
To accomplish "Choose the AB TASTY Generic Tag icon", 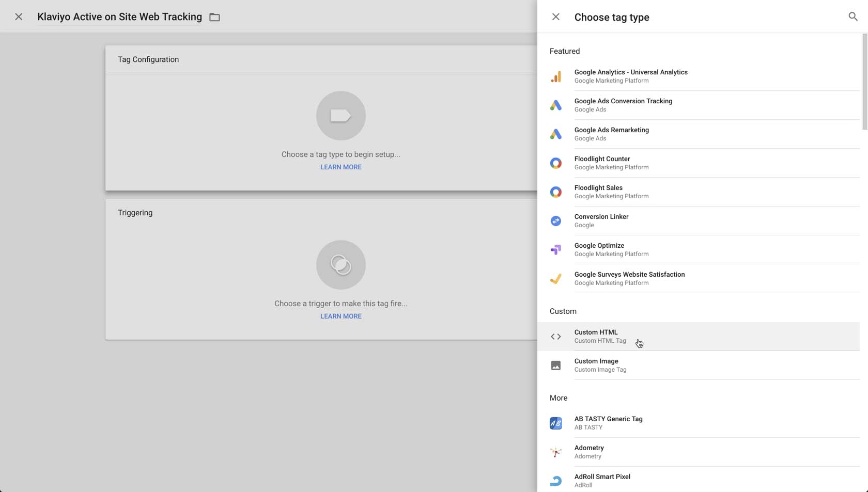I will point(556,423).
